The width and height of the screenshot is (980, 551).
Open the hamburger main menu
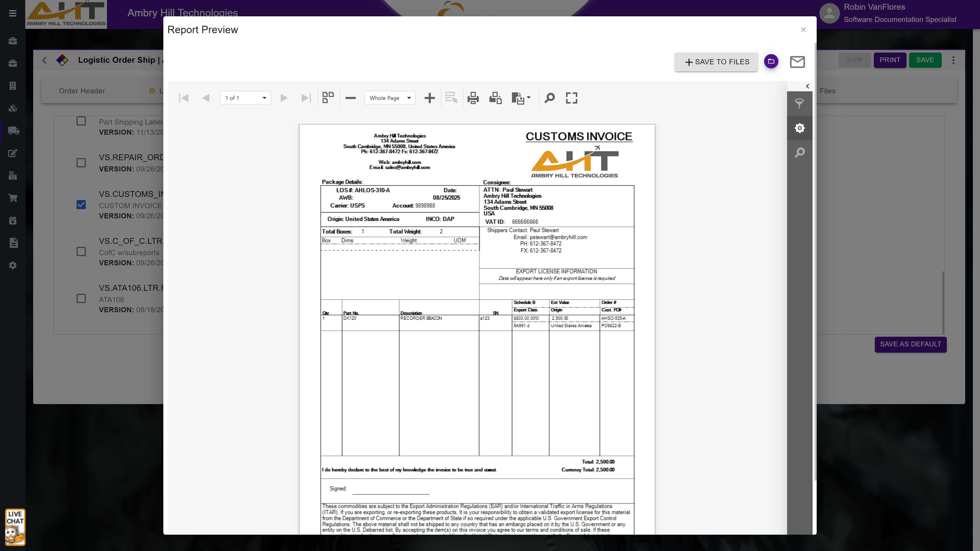13,14
